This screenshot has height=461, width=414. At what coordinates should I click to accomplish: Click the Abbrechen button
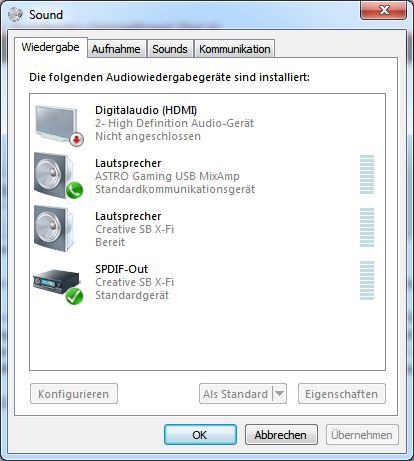pyautogui.click(x=281, y=435)
